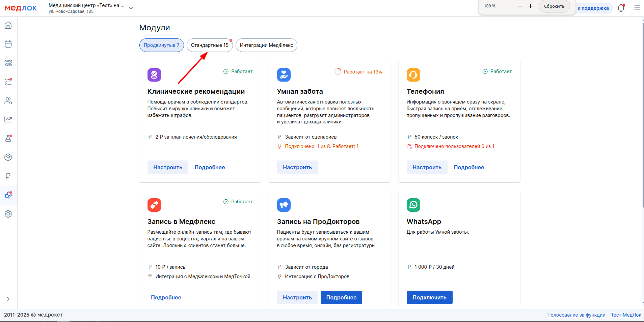Click the Сбросить zoom reset button
The width and height of the screenshot is (644, 322).
(554, 6)
